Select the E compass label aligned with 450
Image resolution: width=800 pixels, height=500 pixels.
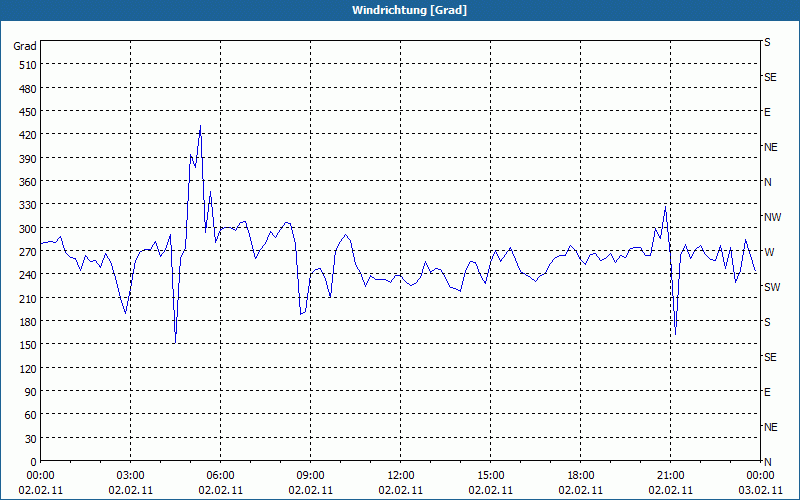767,112
